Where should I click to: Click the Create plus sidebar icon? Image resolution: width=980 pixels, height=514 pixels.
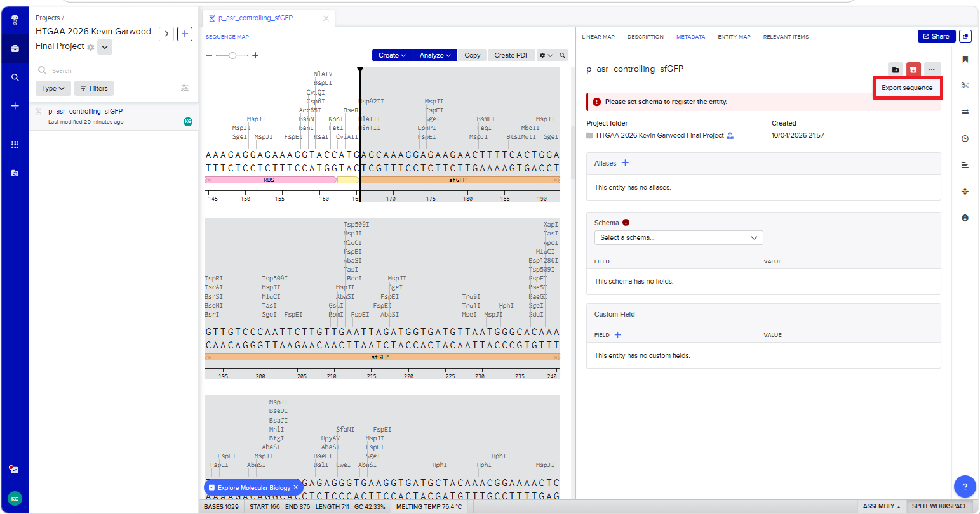[15, 106]
